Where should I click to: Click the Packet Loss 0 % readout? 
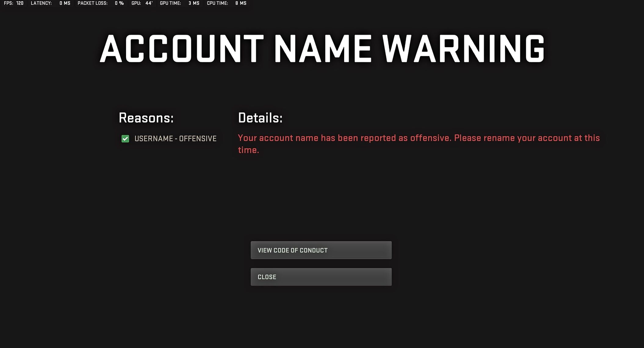pos(101,3)
